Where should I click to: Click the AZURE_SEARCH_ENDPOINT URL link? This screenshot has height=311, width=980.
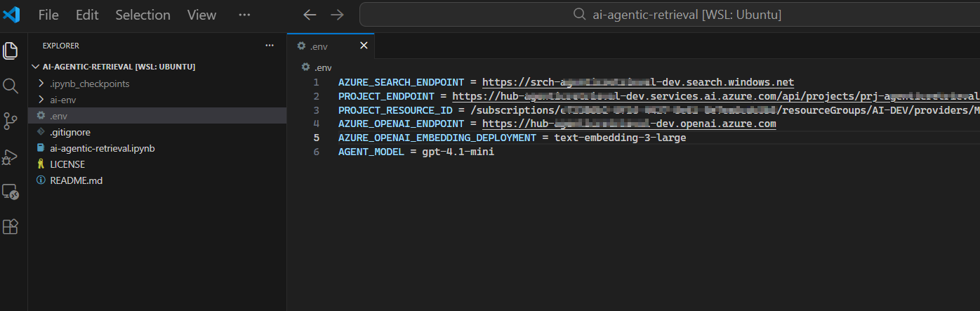pyautogui.click(x=637, y=82)
